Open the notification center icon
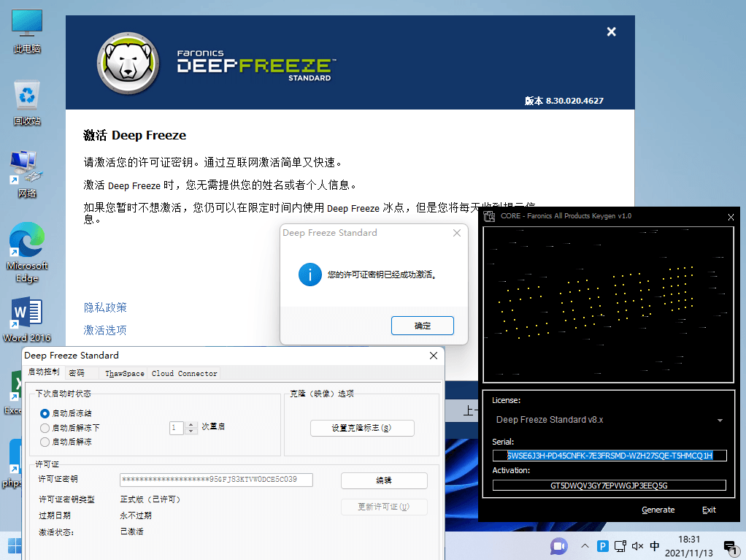 731,548
